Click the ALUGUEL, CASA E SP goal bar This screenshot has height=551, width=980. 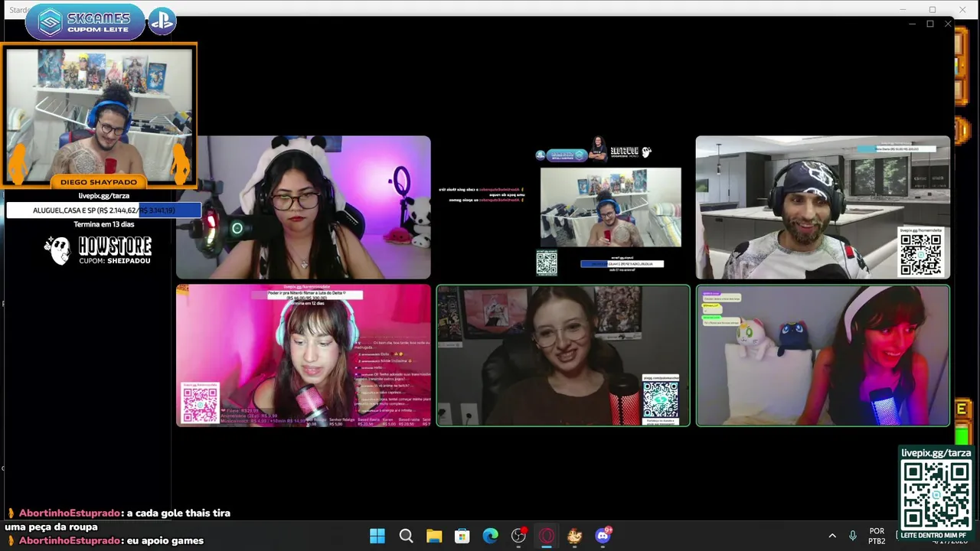click(103, 210)
